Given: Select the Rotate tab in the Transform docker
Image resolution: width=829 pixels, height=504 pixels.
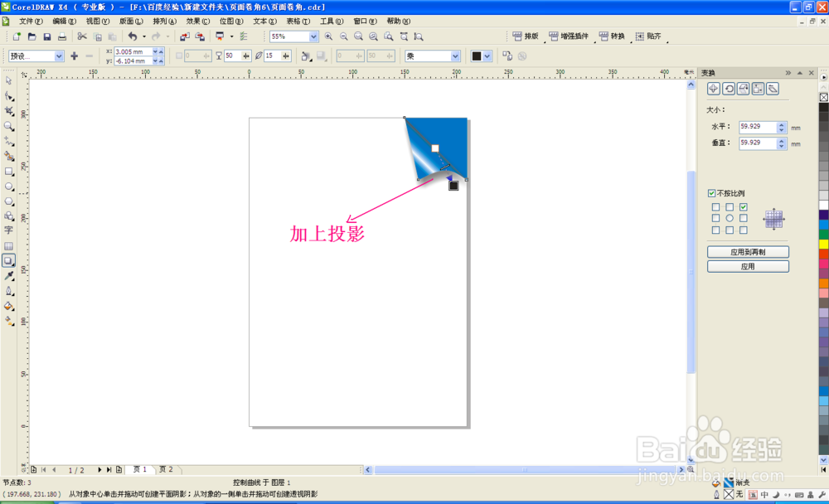Looking at the screenshot, I should tap(729, 89).
